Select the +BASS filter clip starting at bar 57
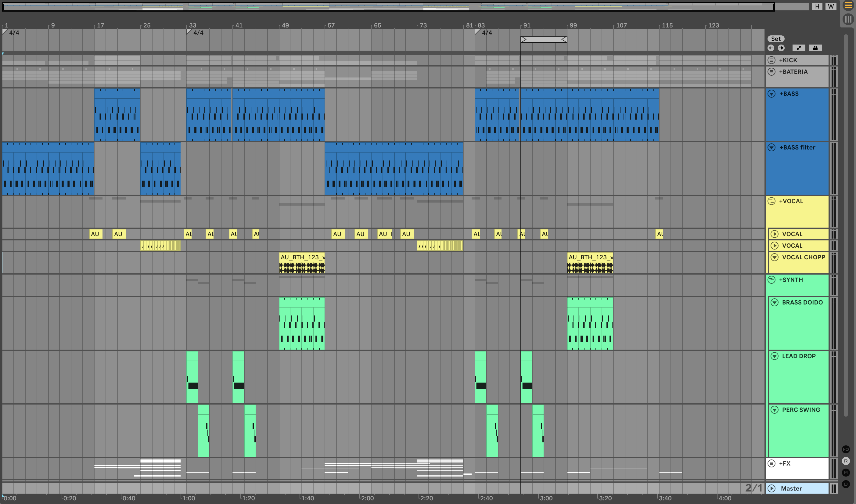Image resolution: width=856 pixels, height=504 pixels. coord(394,168)
